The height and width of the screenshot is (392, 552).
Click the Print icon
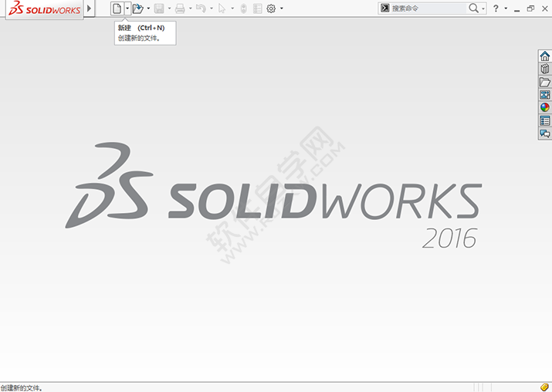(x=180, y=8)
